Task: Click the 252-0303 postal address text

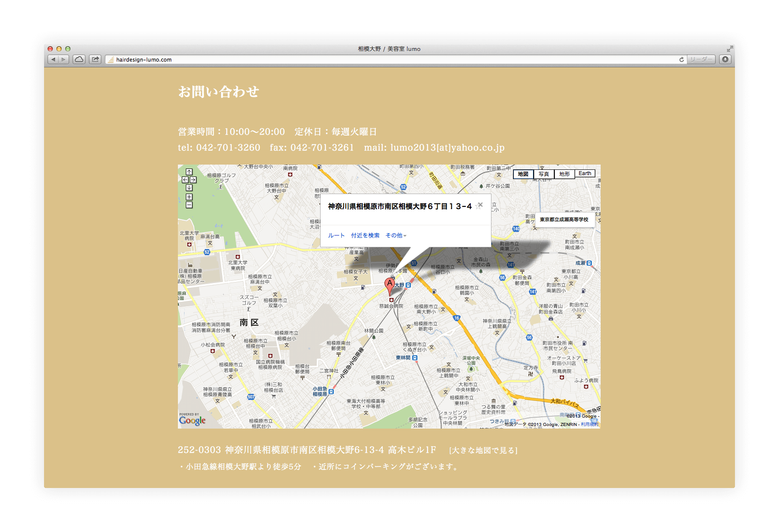Action: click(307, 450)
